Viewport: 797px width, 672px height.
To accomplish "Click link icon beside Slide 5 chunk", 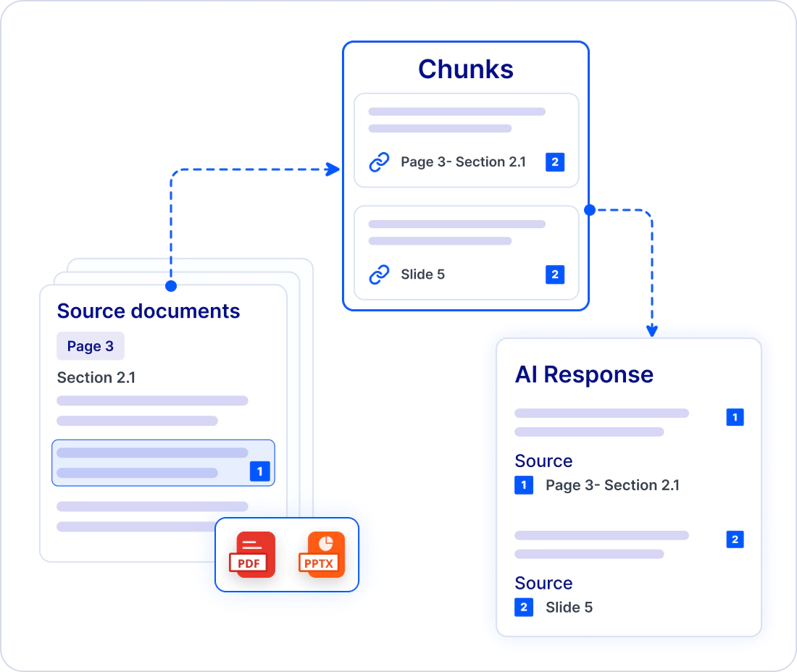I will (379, 274).
